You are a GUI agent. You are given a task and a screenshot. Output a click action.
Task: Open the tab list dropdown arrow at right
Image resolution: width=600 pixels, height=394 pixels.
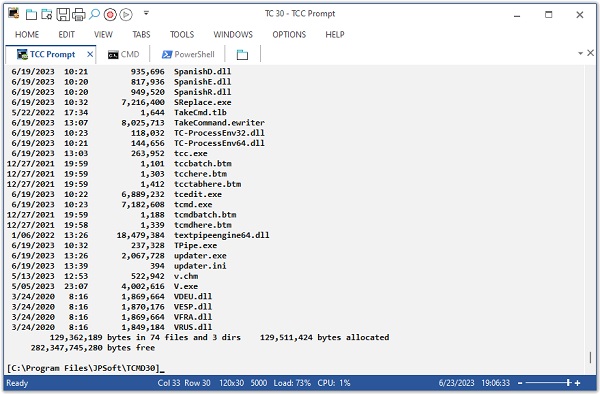point(580,53)
